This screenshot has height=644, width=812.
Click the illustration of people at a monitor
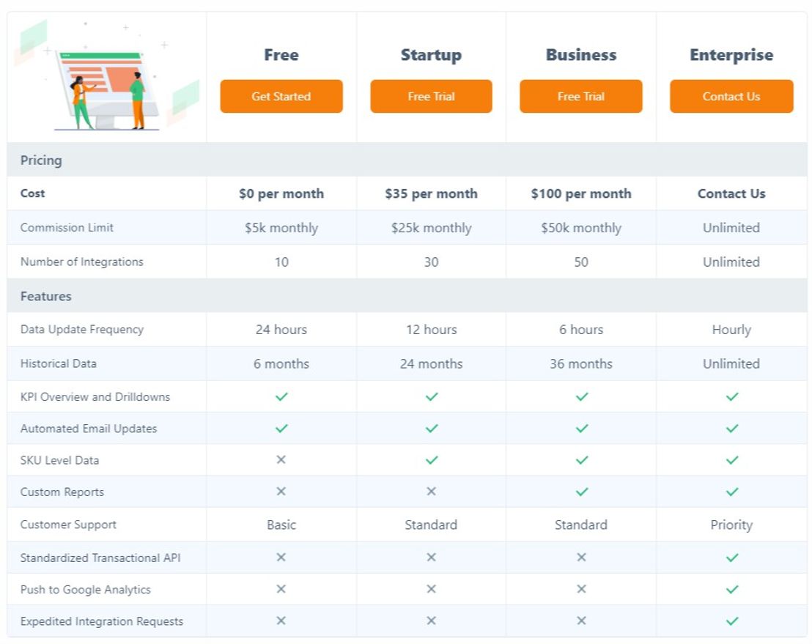coord(106,75)
